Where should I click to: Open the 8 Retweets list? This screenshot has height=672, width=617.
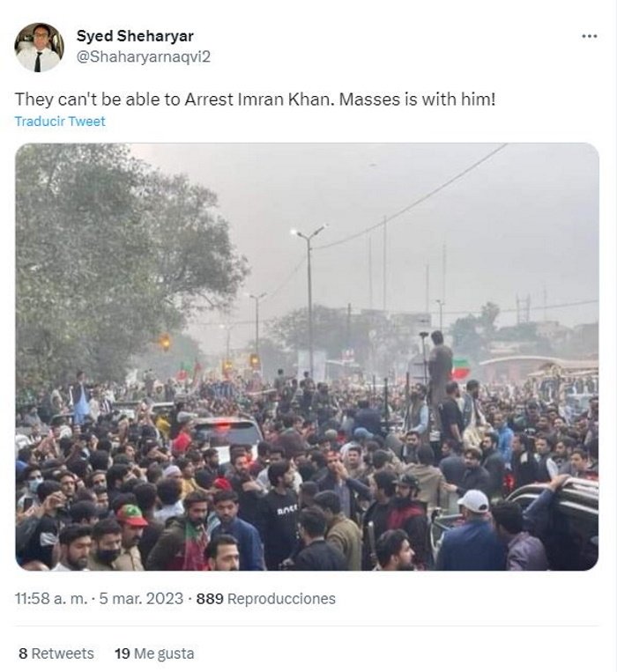pos(56,654)
